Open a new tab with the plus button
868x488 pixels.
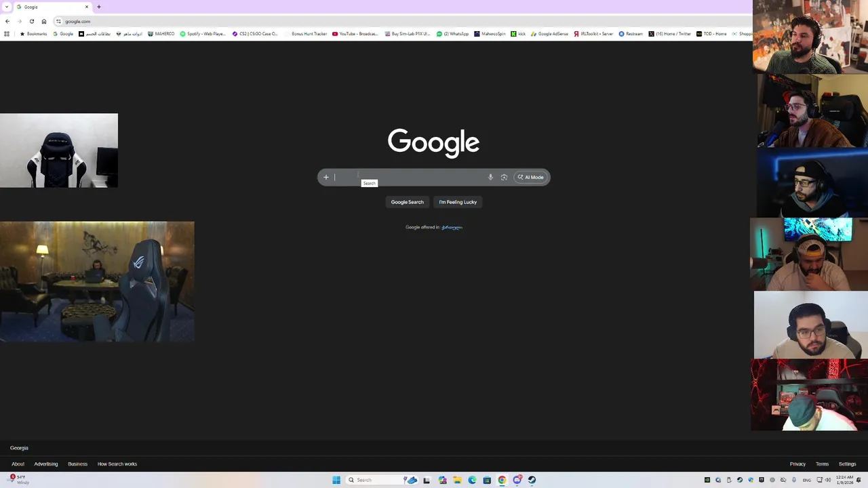(x=99, y=7)
